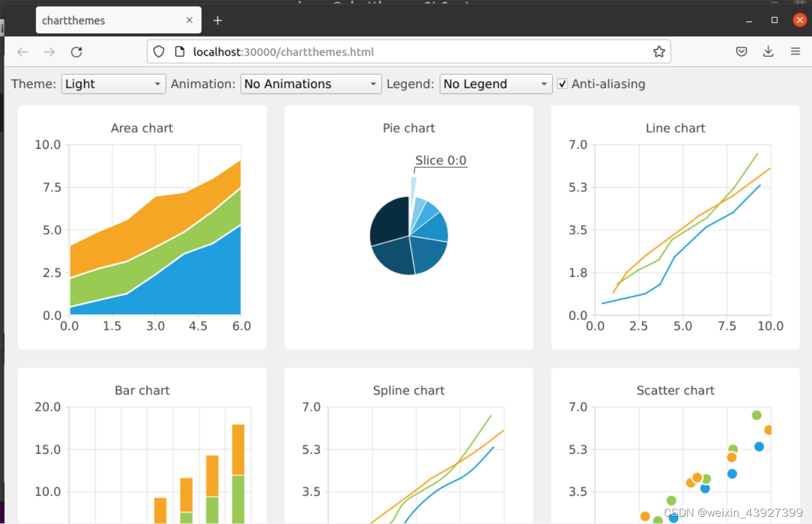Open the hamburger application menu
Viewport: 812px width, 524px height.
point(796,52)
